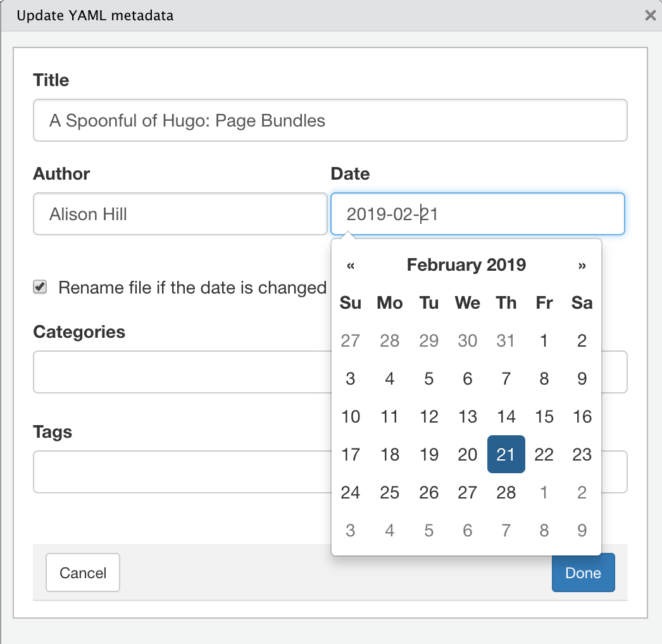Choose February 28 in the date picker
The height and width of the screenshot is (644, 662).
tap(506, 492)
